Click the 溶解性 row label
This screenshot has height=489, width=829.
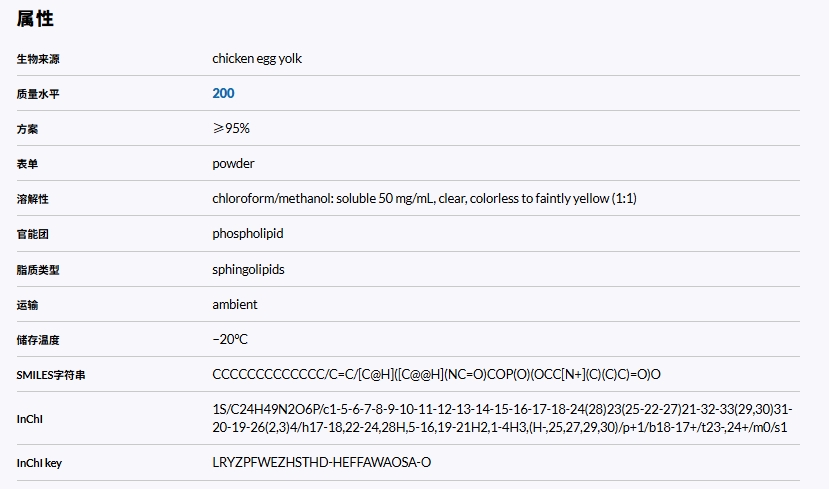(x=32, y=199)
